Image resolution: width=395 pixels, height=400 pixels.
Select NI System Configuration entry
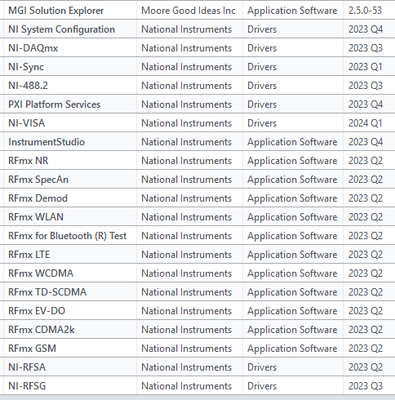(61, 29)
